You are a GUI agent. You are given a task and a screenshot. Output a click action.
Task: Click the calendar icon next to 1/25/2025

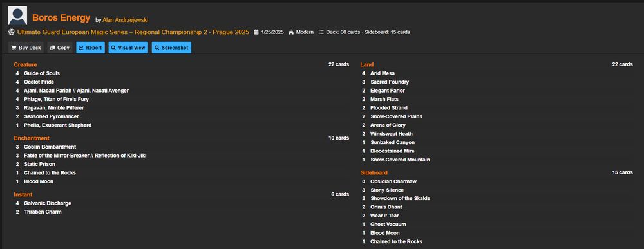point(256,32)
